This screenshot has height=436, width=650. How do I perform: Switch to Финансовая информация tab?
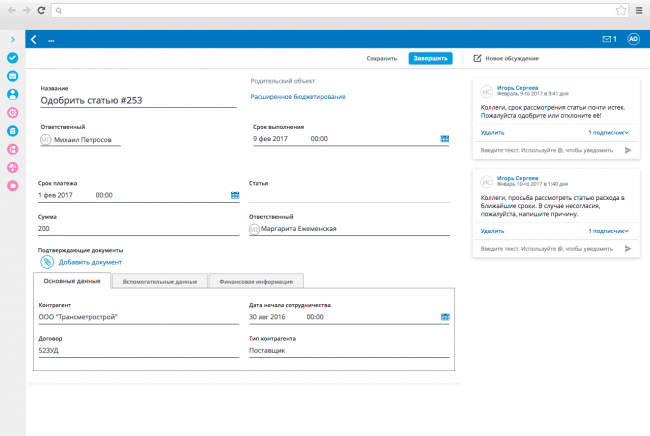tap(255, 282)
